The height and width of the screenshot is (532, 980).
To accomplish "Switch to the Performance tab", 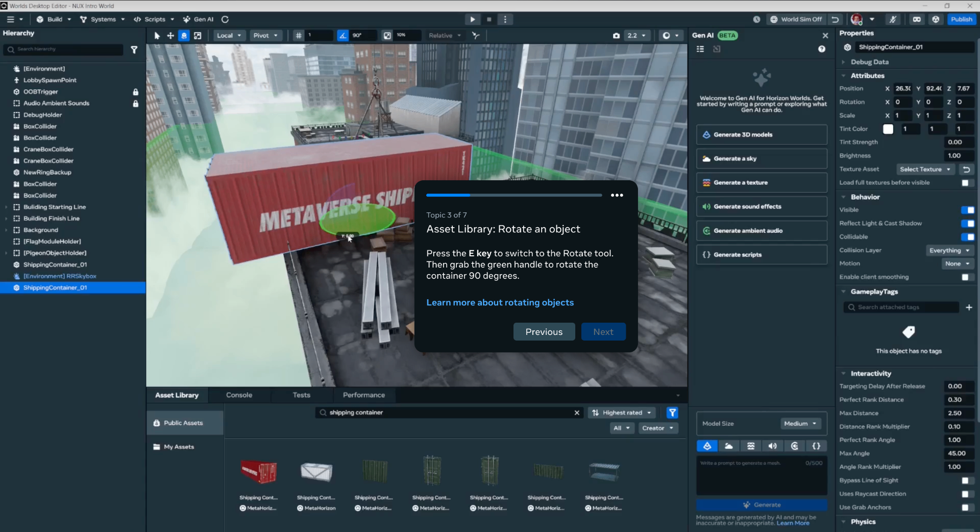I will click(364, 395).
